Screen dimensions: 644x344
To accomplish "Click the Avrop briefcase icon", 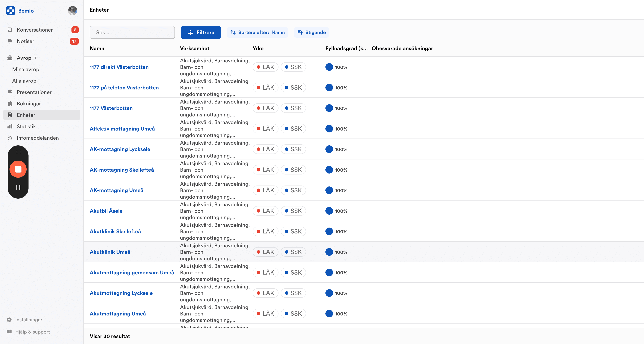I will click(10, 58).
